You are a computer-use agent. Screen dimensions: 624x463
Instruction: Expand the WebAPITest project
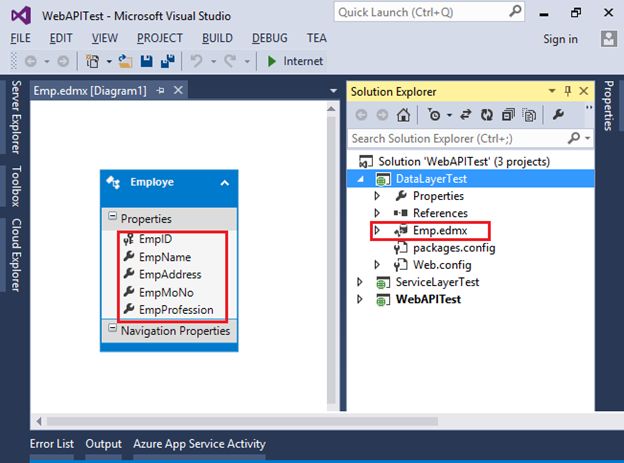tap(360, 299)
